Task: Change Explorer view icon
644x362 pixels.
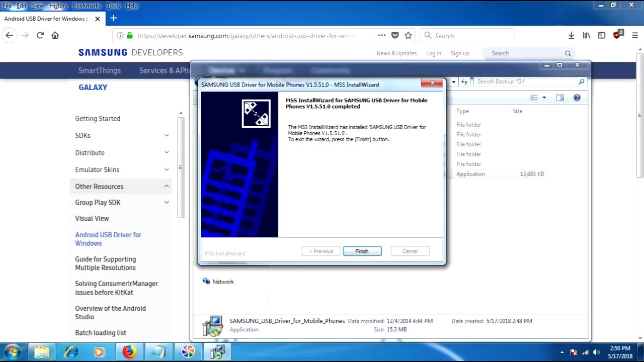Action: tap(534, 98)
